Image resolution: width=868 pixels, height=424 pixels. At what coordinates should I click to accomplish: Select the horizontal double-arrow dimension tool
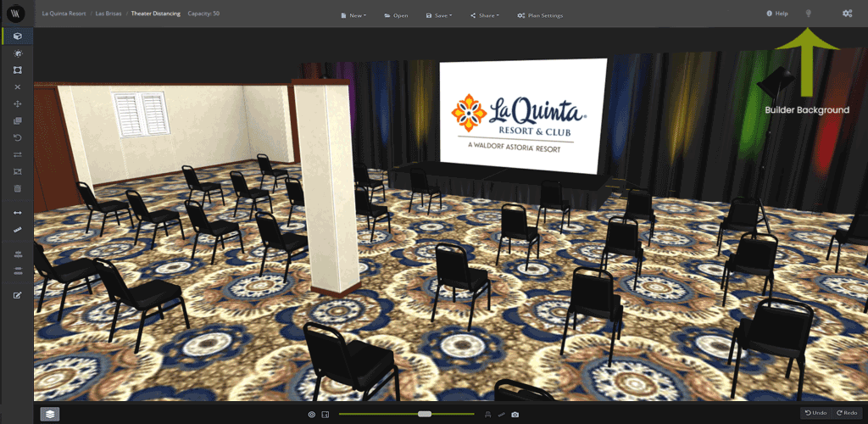tap(18, 213)
